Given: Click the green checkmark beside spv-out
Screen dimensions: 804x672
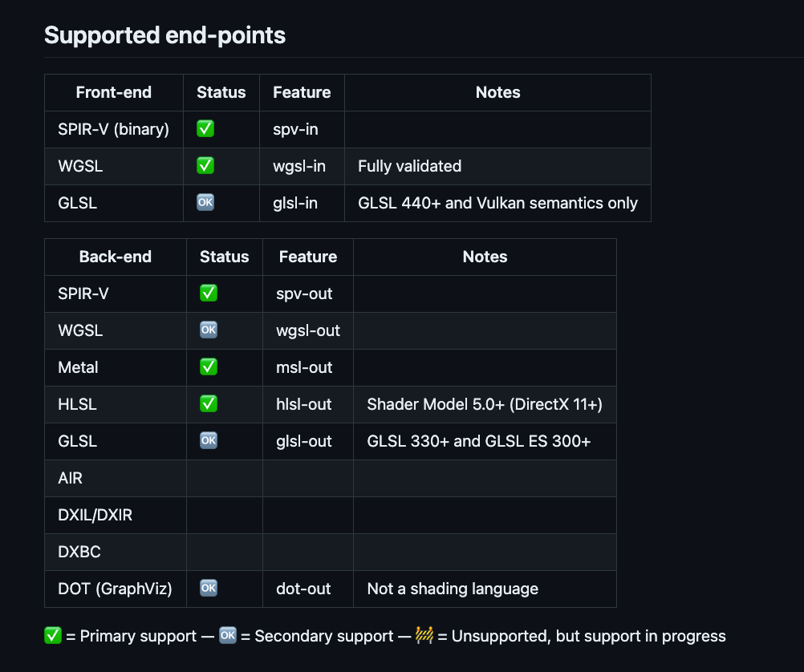Looking at the screenshot, I should (209, 293).
